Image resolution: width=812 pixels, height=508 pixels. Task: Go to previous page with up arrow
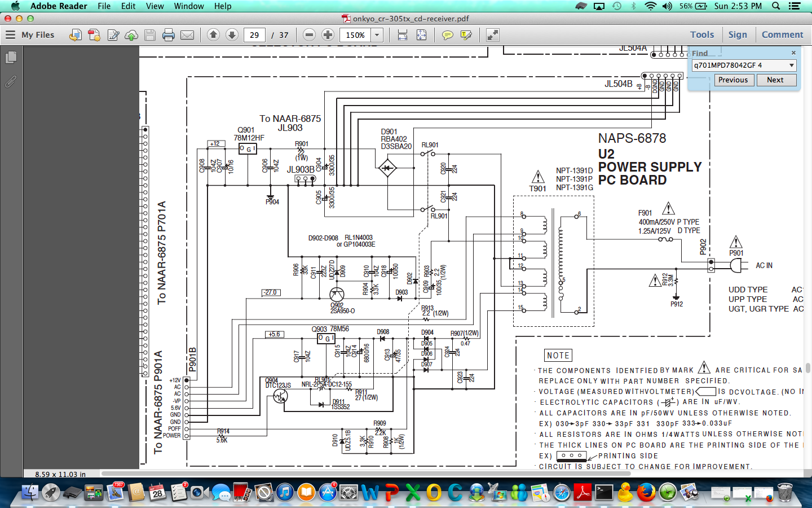(213, 35)
